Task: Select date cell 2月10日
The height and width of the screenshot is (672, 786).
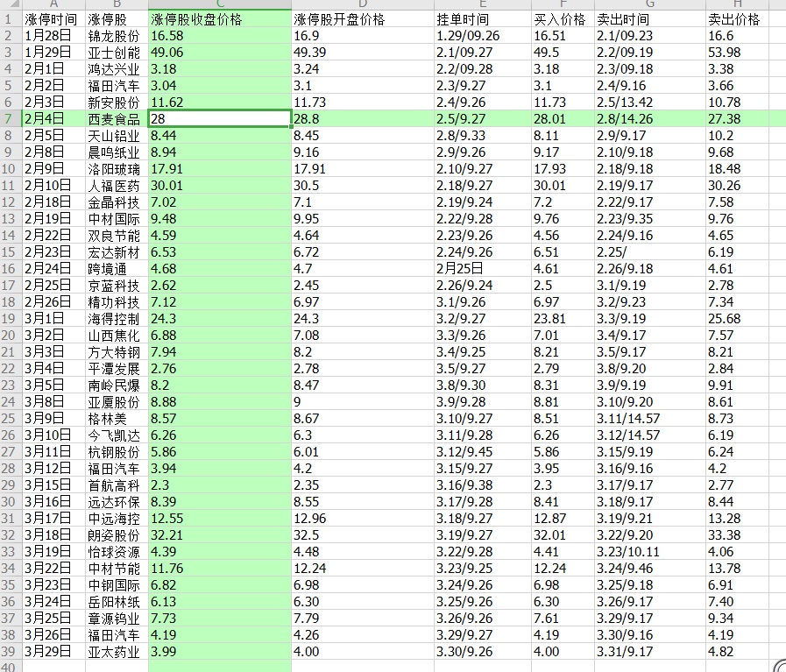Action: [53, 186]
